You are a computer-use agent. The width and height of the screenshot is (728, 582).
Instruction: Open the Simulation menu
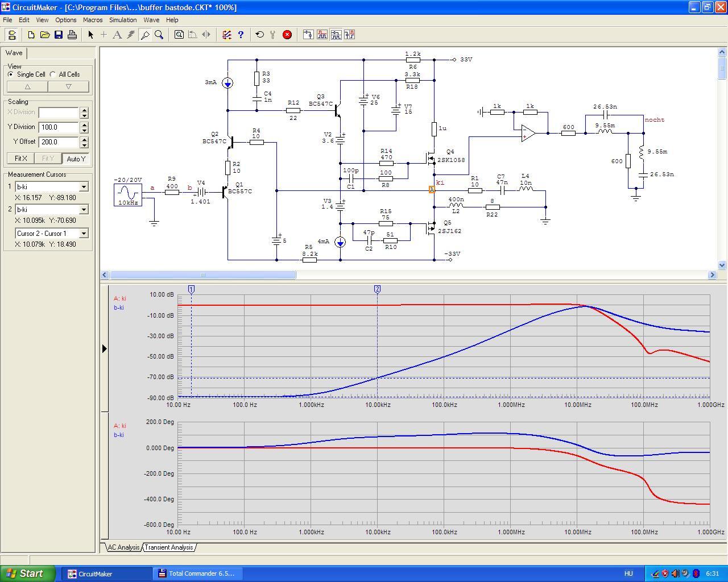123,20
